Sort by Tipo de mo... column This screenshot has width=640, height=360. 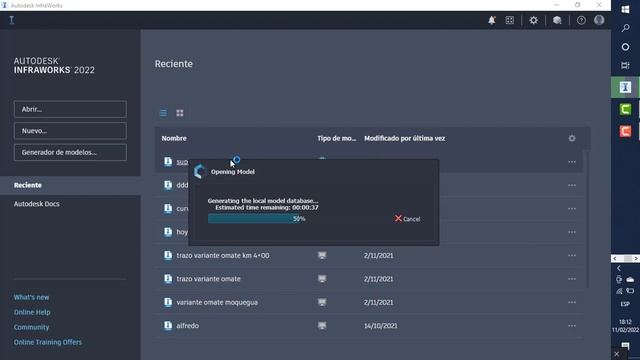point(337,138)
